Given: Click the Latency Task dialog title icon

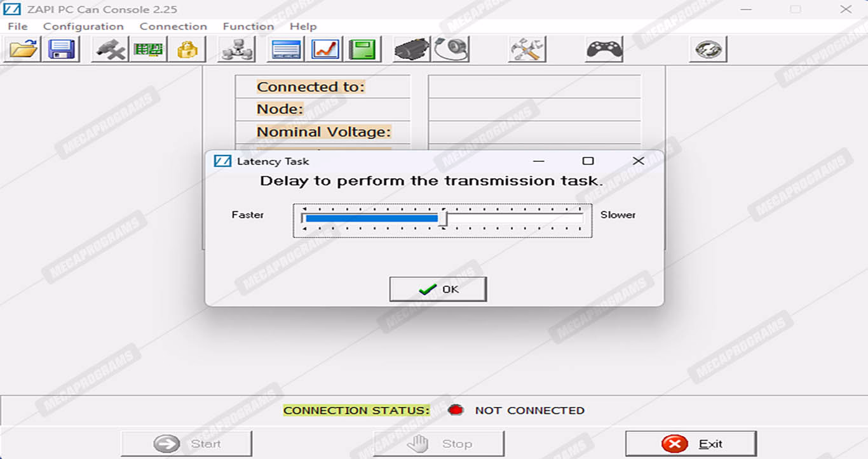Looking at the screenshot, I should point(222,161).
